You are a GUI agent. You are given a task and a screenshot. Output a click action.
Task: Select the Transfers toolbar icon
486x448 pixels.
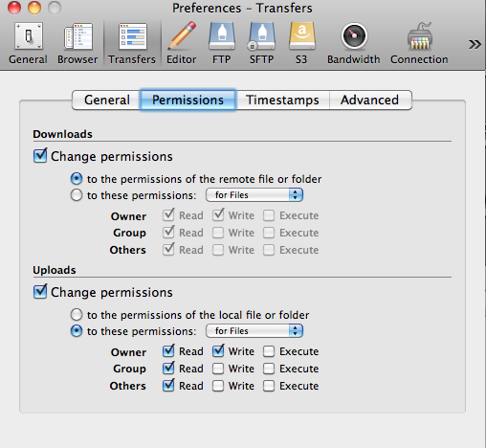[132, 36]
